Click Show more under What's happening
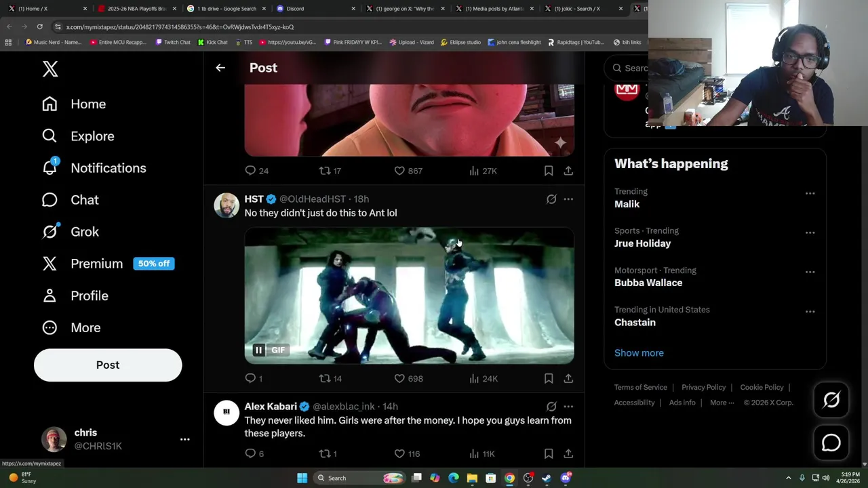This screenshot has height=488, width=868. 639,353
